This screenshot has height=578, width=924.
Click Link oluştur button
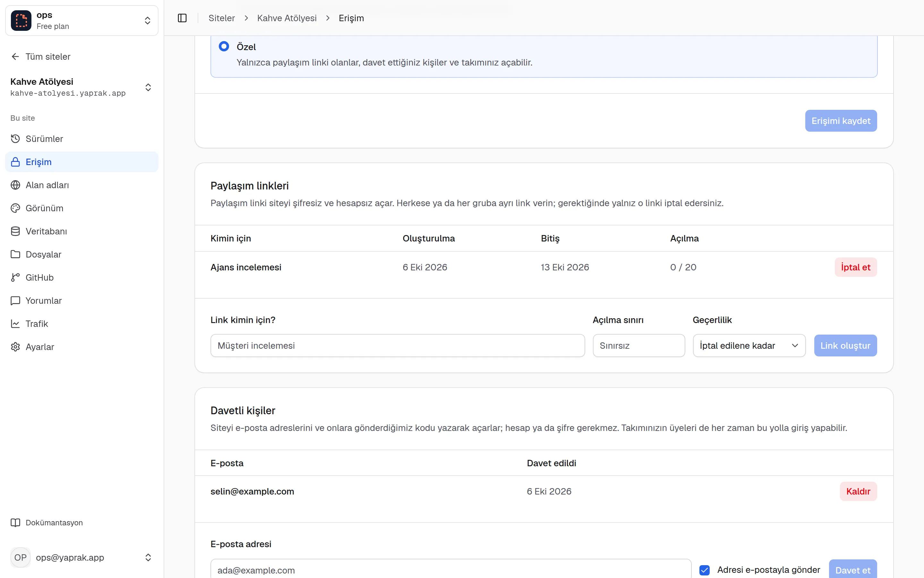[845, 346]
